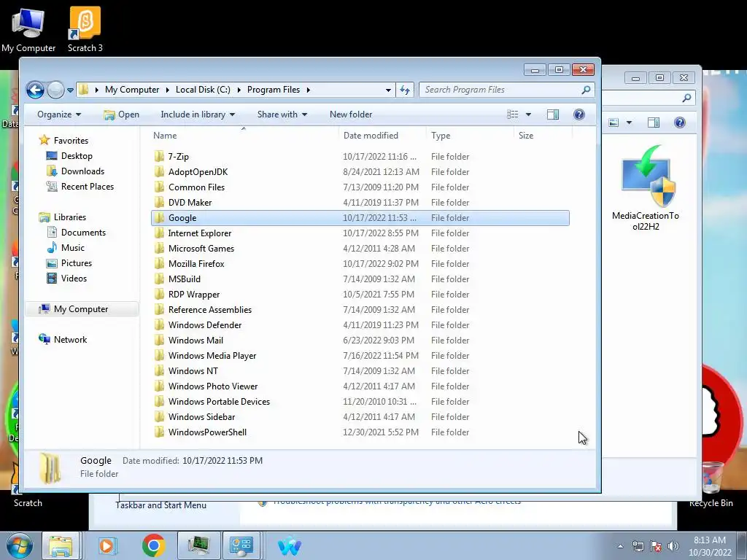
Task: Expand the arrow after Program Files breadcrumb
Action: click(309, 90)
